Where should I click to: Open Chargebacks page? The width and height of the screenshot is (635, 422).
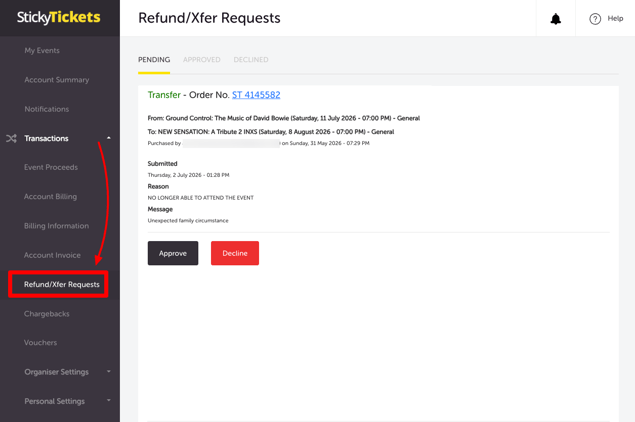[x=47, y=314]
